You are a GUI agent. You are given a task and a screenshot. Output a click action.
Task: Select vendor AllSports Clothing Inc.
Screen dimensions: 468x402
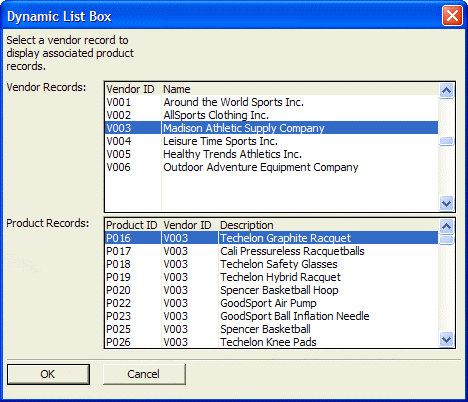(x=271, y=115)
